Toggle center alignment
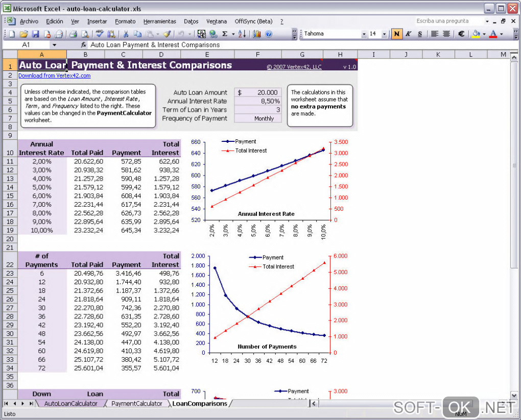 (446, 34)
